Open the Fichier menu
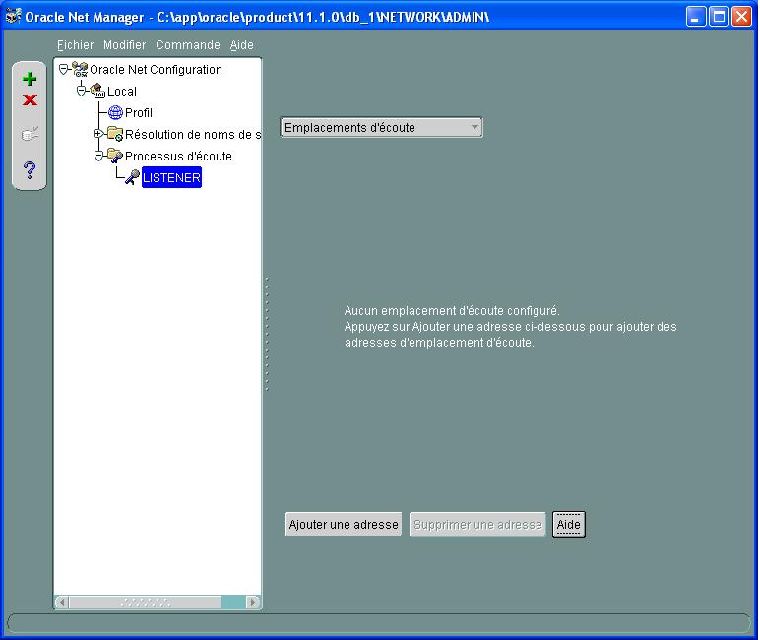The width and height of the screenshot is (760, 640). pos(75,45)
